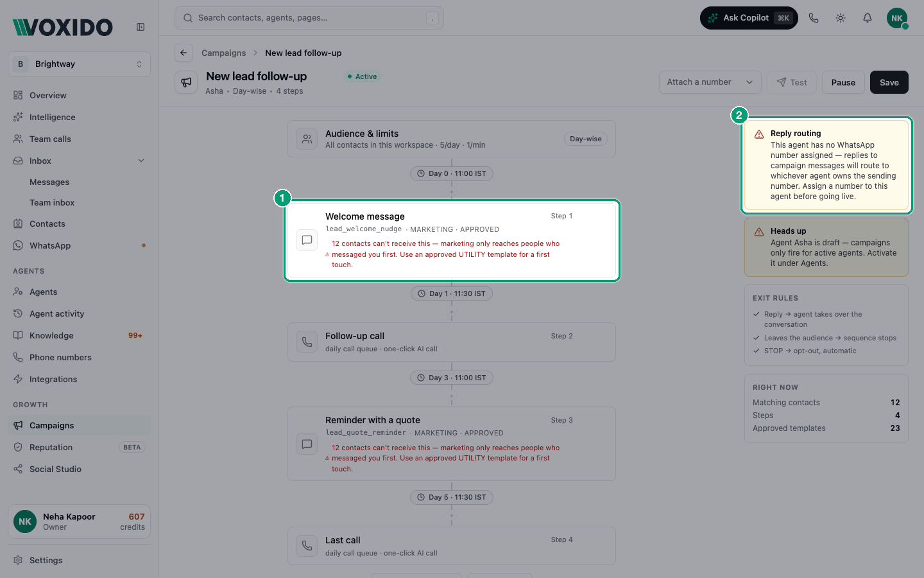Image resolution: width=924 pixels, height=578 pixels.
Task: Click the Reply routing warning icon
Action: 759,134
